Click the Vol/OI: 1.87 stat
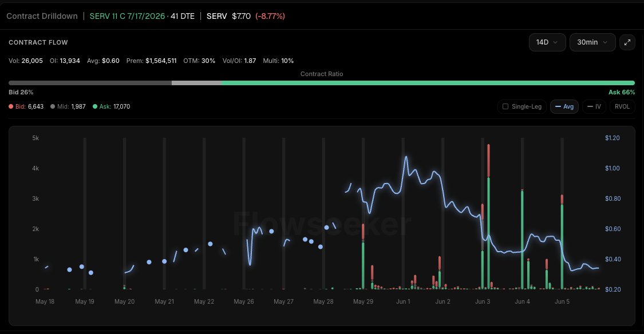The image size is (644, 334). click(239, 61)
